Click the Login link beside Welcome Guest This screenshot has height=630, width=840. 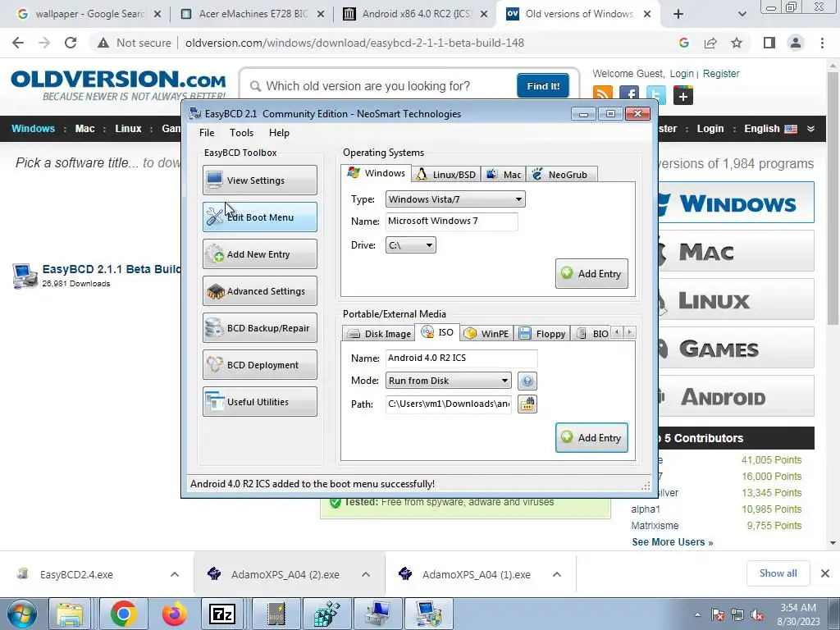tap(682, 73)
